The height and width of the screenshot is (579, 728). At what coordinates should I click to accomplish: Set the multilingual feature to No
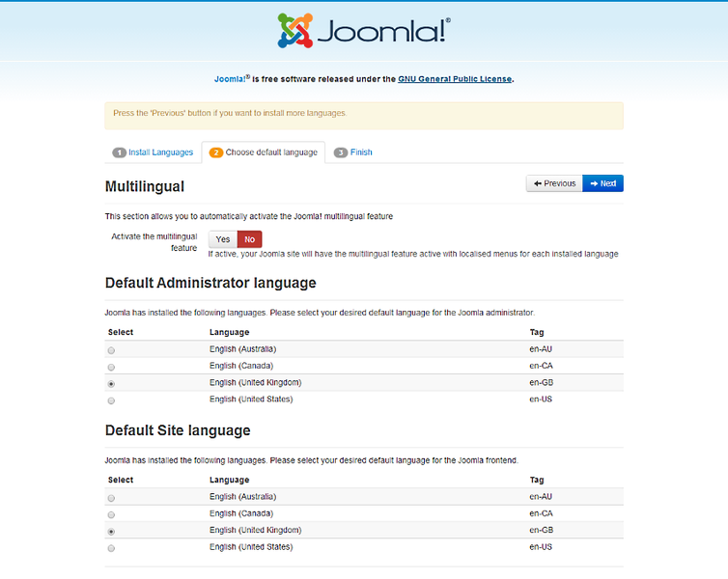pyautogui.click(x=249, y=239)
